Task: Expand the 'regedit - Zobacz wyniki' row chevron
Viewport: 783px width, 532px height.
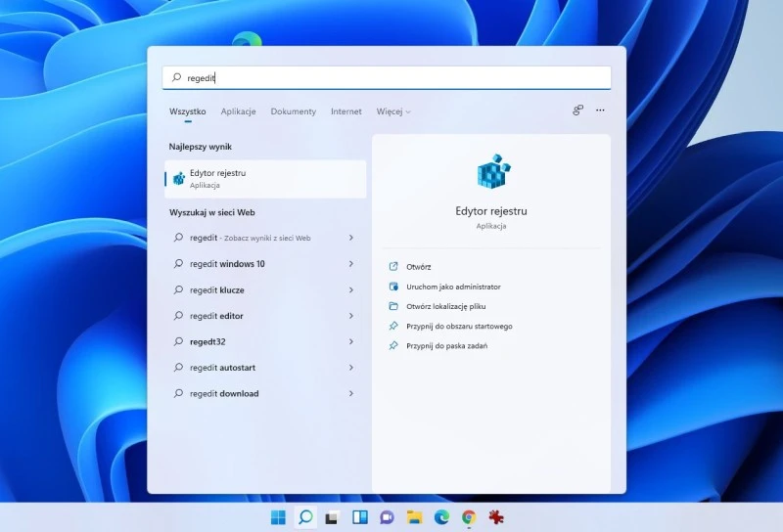Action: click(x=351, y=238)
